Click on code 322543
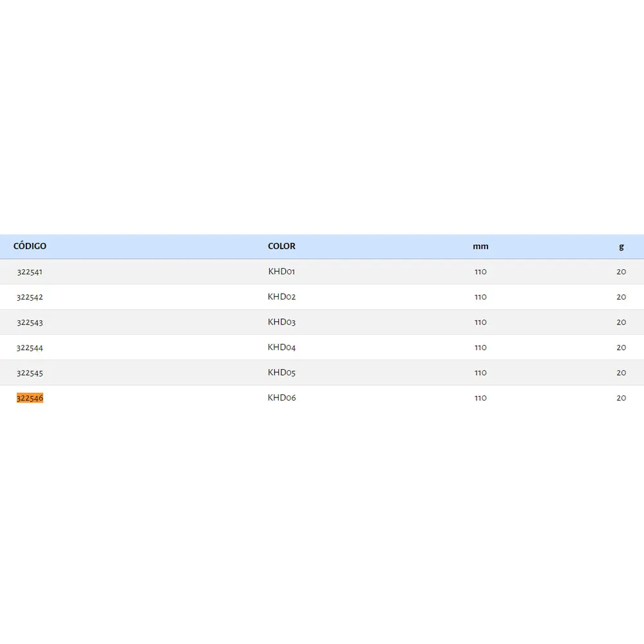The height and width of the screenshot is (644, 644). (x=30, y=322)
